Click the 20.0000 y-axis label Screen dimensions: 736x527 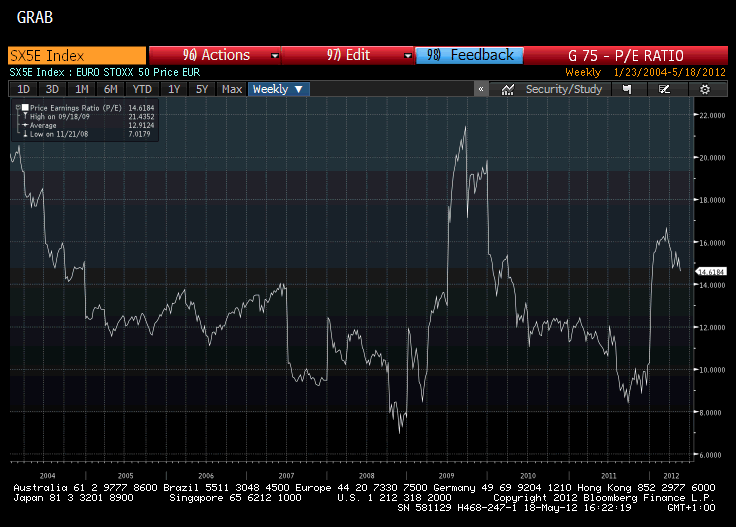point(712,158)
